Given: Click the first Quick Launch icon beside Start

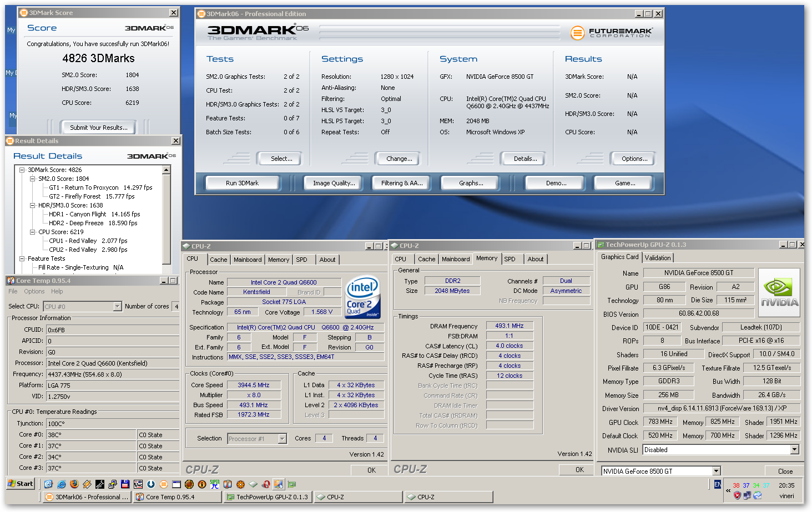Looking at the screenshot, I should click(48, 484).
